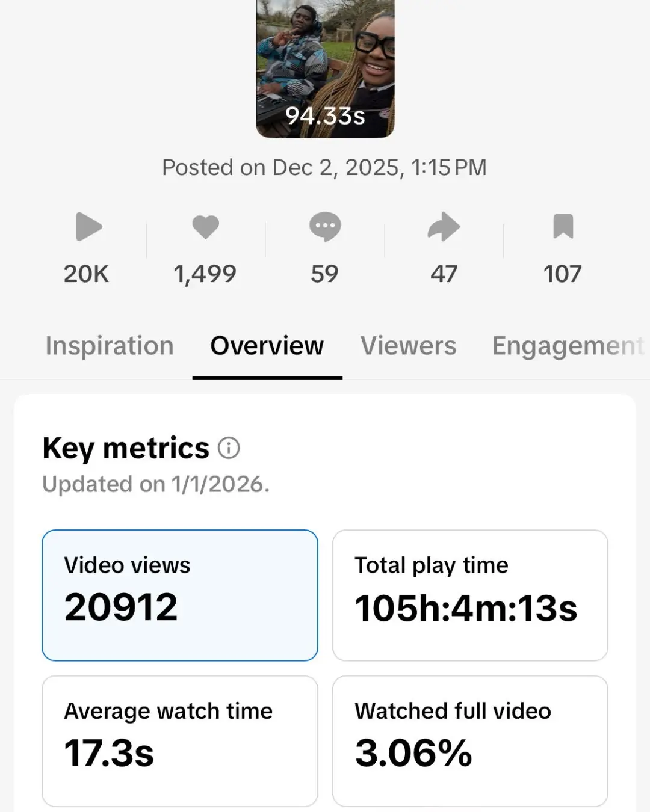Tap the 1,499 likes count
Viewport: 650px width, 812px height.
pos(205,274)
